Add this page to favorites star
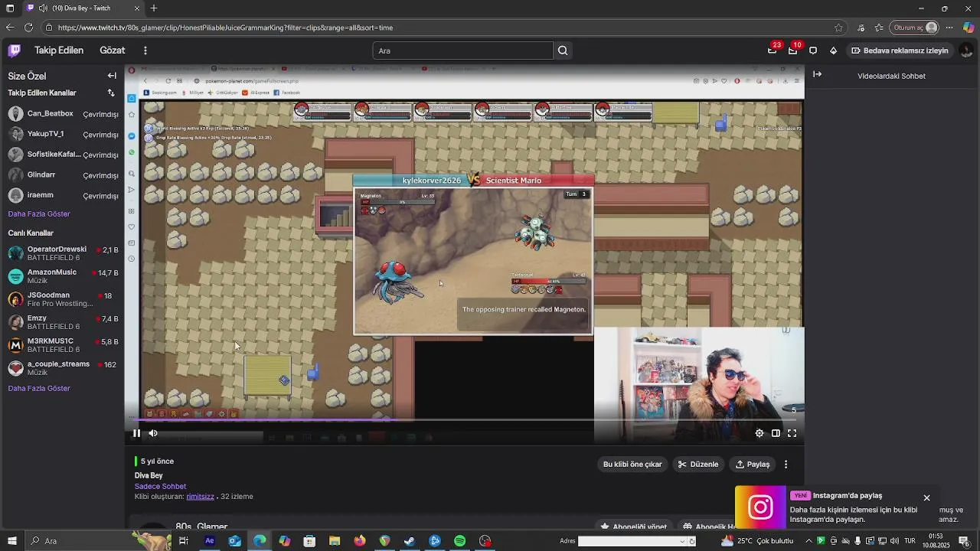Image resolution: width=980 pixels, height=551 pixels. [838, 28]
